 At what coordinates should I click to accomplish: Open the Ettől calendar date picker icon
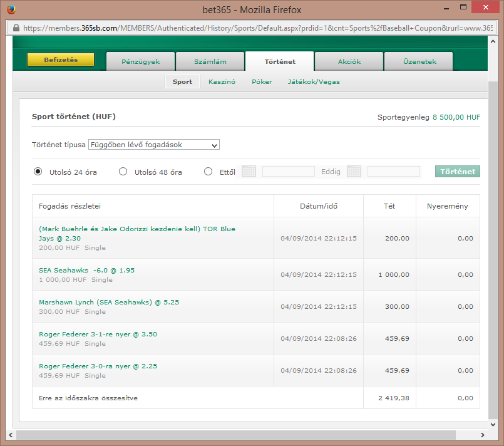point(249,172)
